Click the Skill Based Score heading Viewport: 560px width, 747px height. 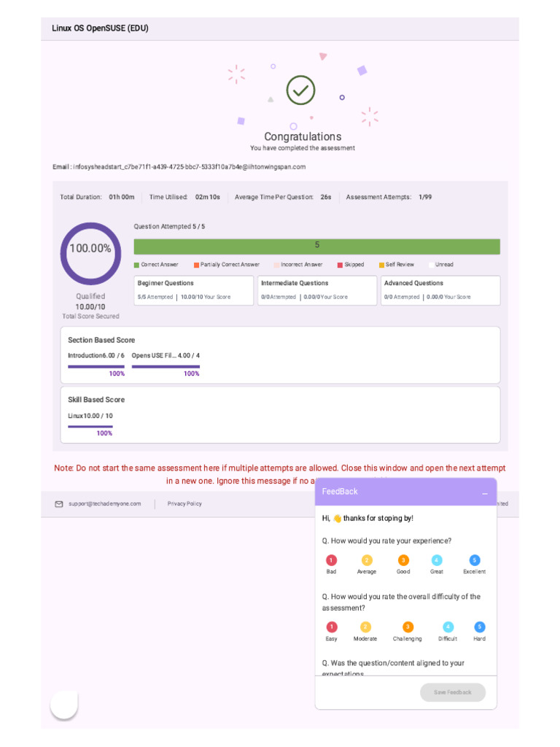96,400
